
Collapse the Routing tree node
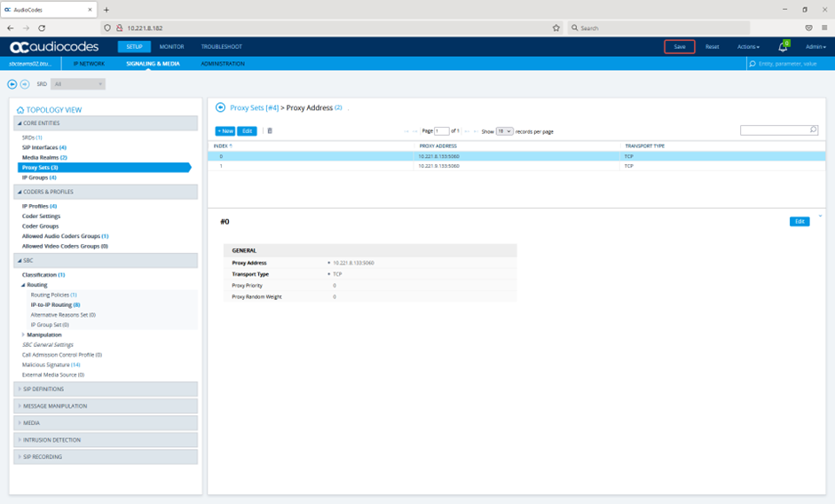tap(23, 285)
